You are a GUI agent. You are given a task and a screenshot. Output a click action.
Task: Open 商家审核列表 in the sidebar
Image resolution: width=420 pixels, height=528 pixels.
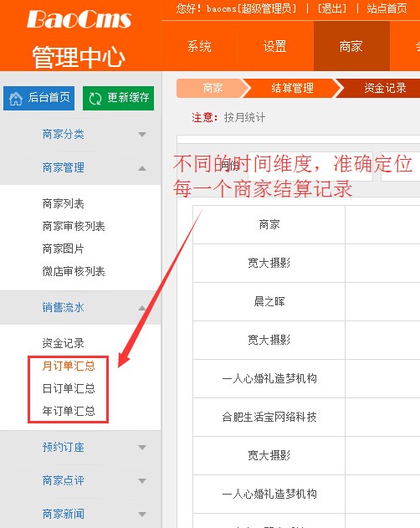coord(74,226)
